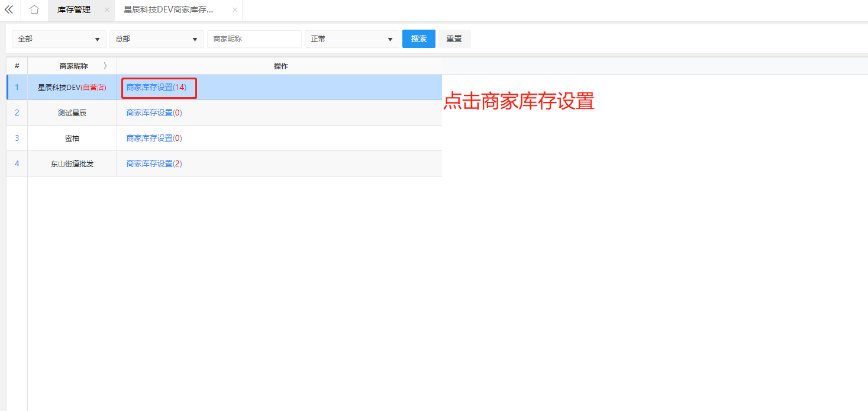Click the 搜索 button
868x411 pixels.
pos(418,39)
